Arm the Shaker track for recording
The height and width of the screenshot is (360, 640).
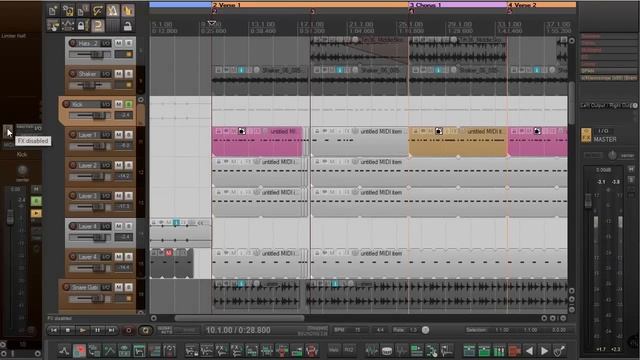73,74
